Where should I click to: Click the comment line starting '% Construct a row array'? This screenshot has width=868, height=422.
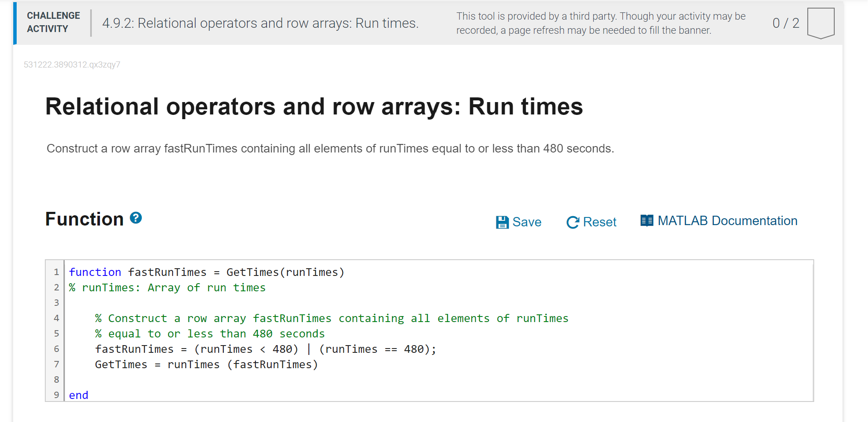332,318
